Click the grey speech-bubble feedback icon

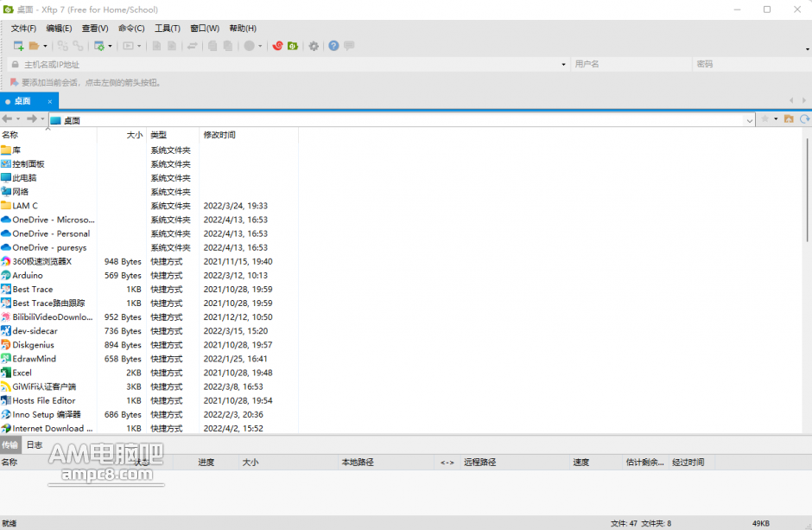pos(350,46)
